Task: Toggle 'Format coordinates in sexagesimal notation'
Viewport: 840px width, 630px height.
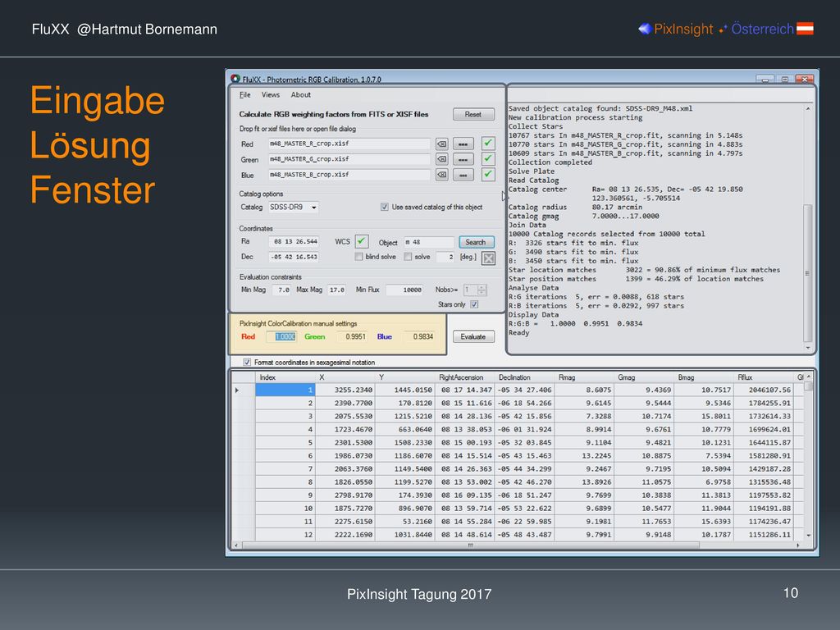Action: click(247, 362)
